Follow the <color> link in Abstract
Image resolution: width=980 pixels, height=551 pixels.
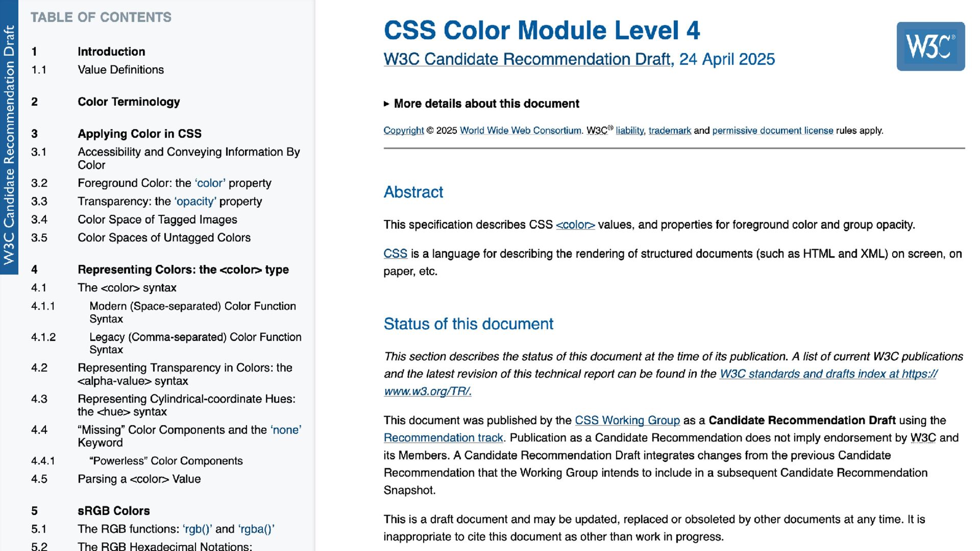575,225
